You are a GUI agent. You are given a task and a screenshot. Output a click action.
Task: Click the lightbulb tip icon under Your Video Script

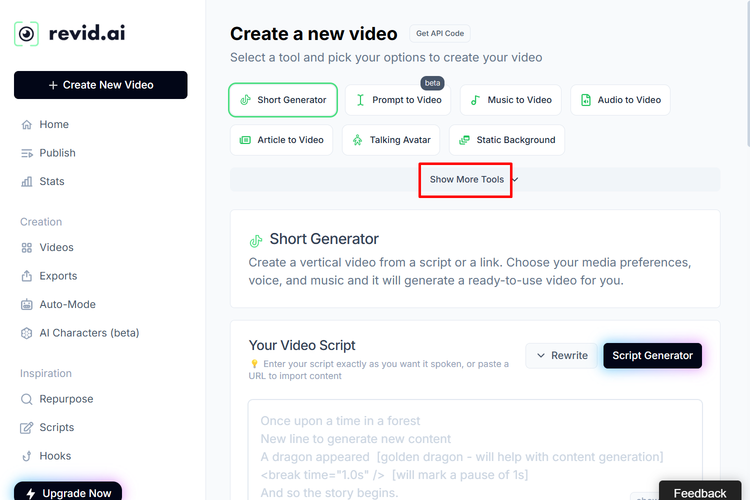254,364
